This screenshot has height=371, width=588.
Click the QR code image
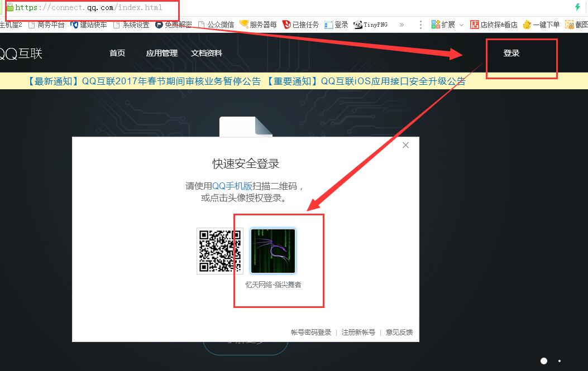(x=220, y=251)
